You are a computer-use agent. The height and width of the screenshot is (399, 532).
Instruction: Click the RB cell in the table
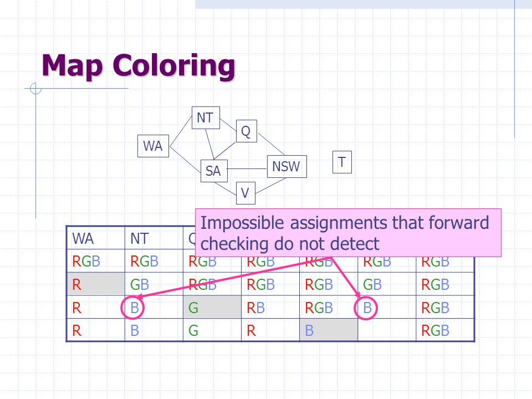tap(270, 307)
